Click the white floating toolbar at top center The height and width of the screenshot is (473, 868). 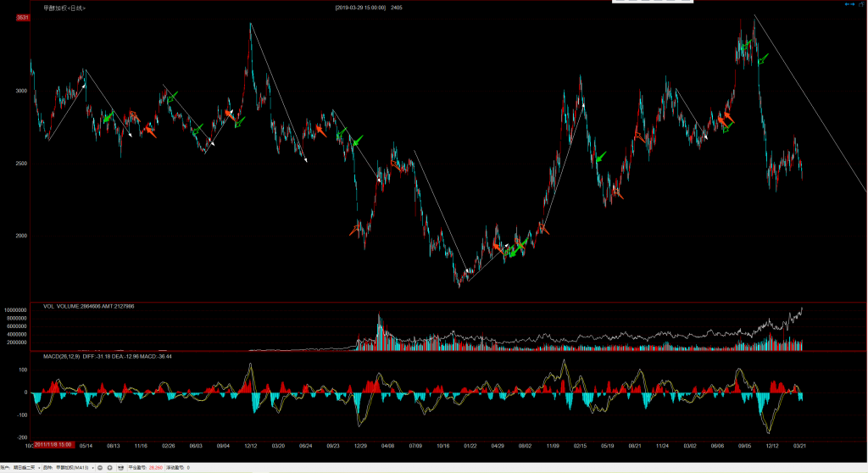(652, 2)
